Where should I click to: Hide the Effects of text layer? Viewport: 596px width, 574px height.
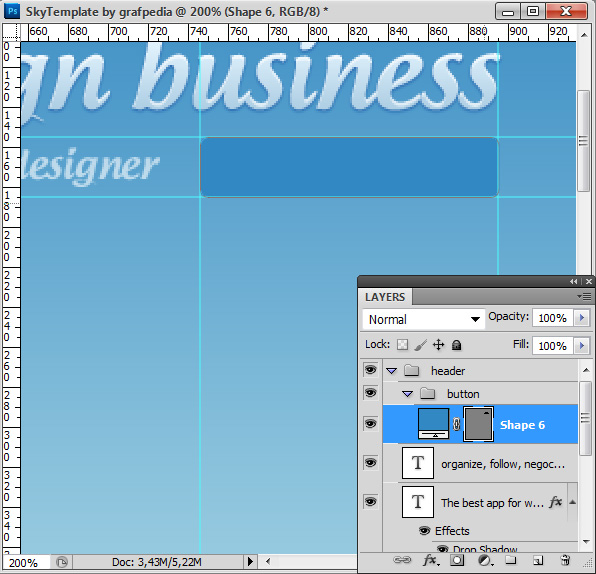[424, 530]
